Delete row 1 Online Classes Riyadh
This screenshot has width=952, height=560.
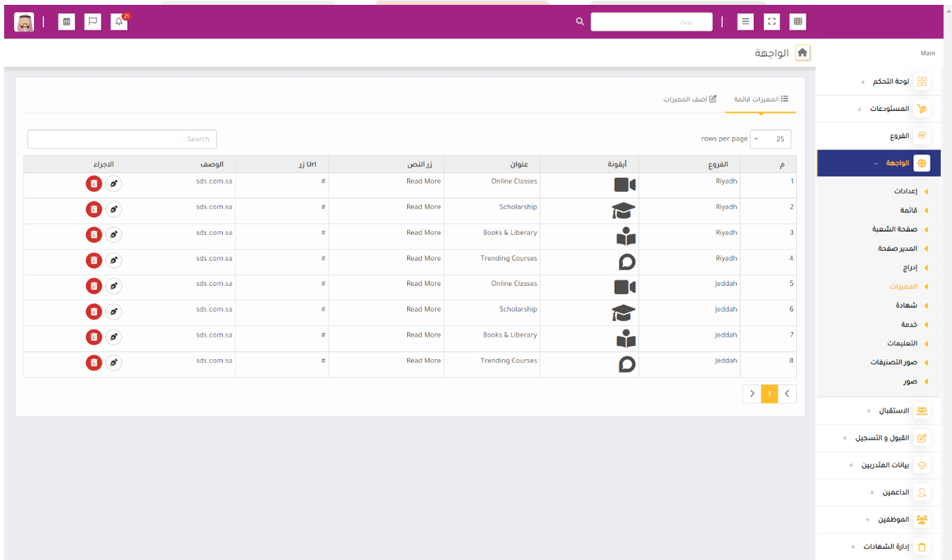click(x=93, y=183)
